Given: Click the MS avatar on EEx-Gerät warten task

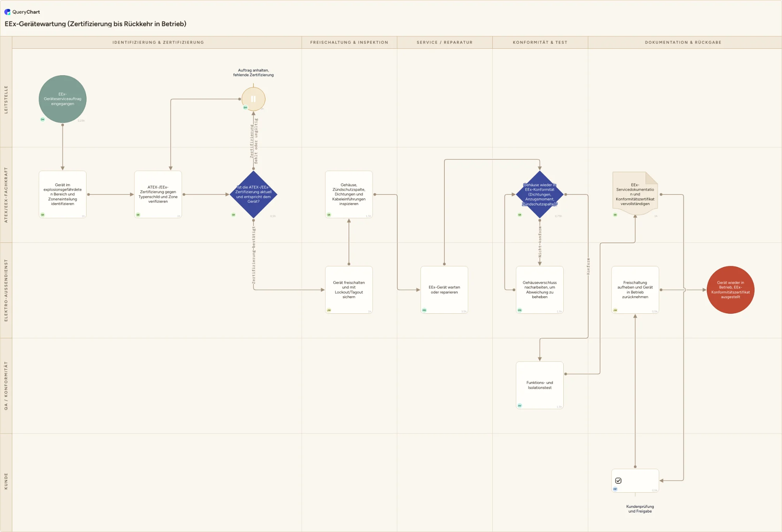Looking at the screenshot, I should (x=424, y=310).
